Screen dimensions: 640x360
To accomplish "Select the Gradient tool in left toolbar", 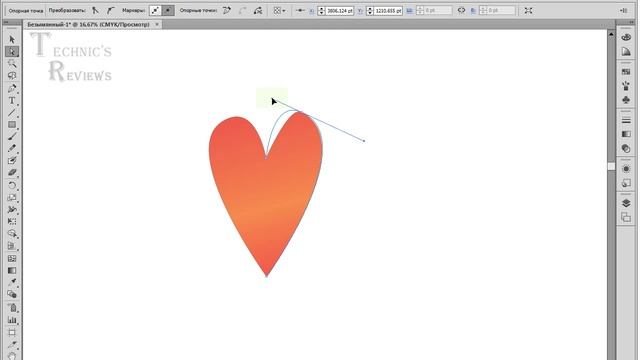I will 12,270.
